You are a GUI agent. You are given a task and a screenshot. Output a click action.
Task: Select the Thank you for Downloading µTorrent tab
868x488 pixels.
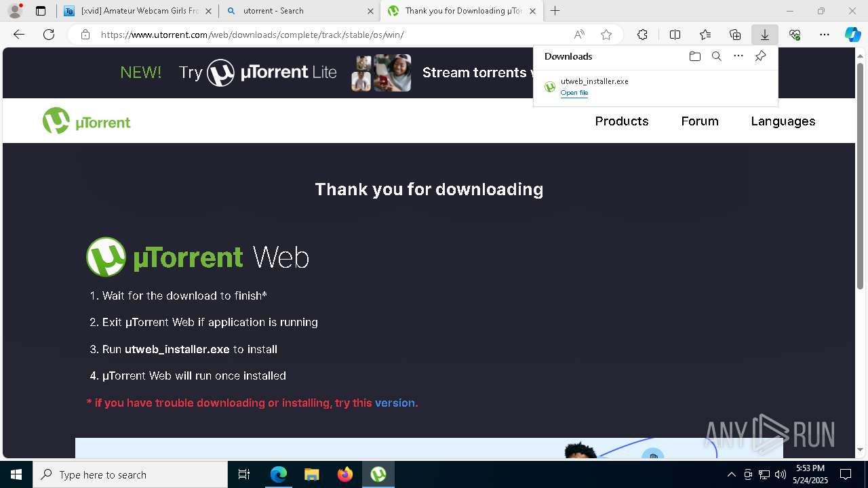pos(461,11)
